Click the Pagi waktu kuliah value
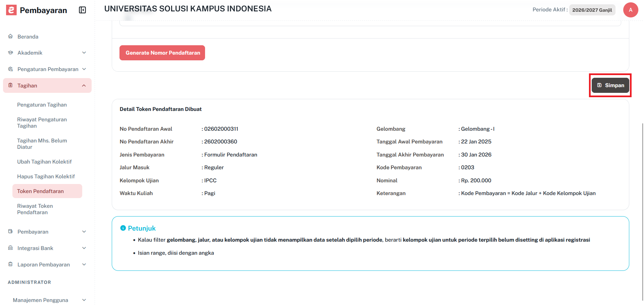Screen dimensions: 644x305 point(210,193)
